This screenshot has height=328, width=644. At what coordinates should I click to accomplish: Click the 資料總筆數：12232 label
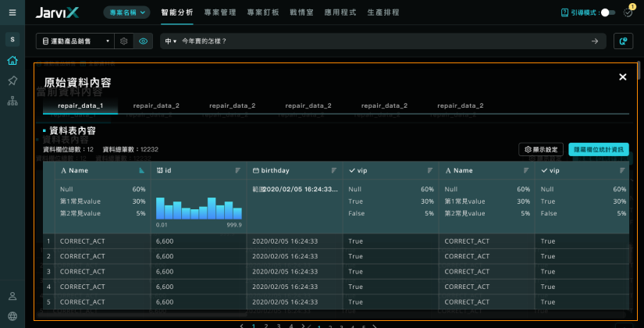tap(130, 149)
